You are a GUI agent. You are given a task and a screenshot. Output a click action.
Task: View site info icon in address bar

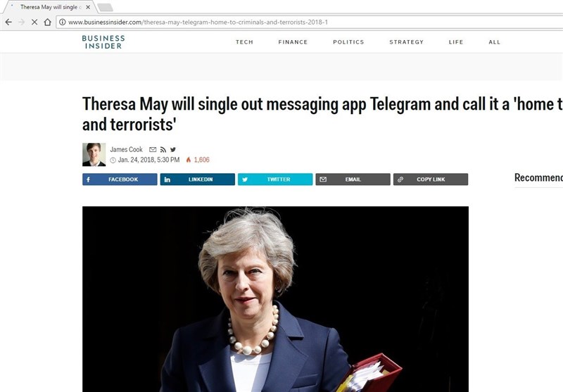click(x=63, y=23)
